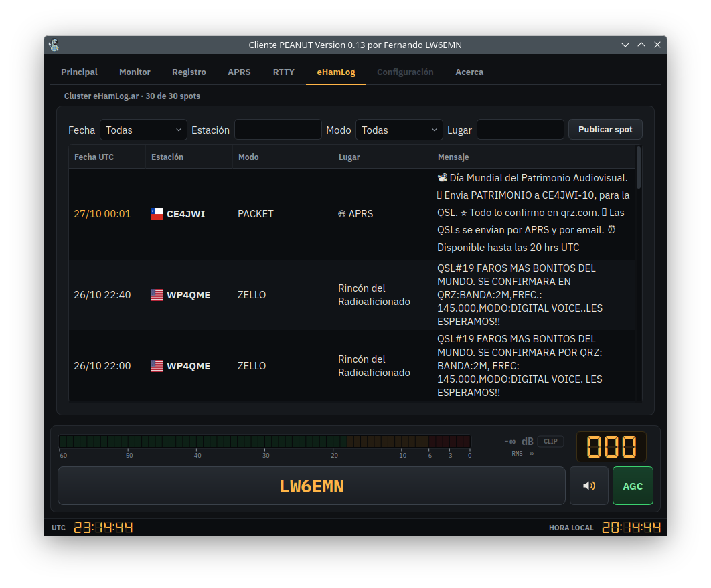Click the US flag in the 22:00 row
711x588 pixels.
tap(157, 365)
